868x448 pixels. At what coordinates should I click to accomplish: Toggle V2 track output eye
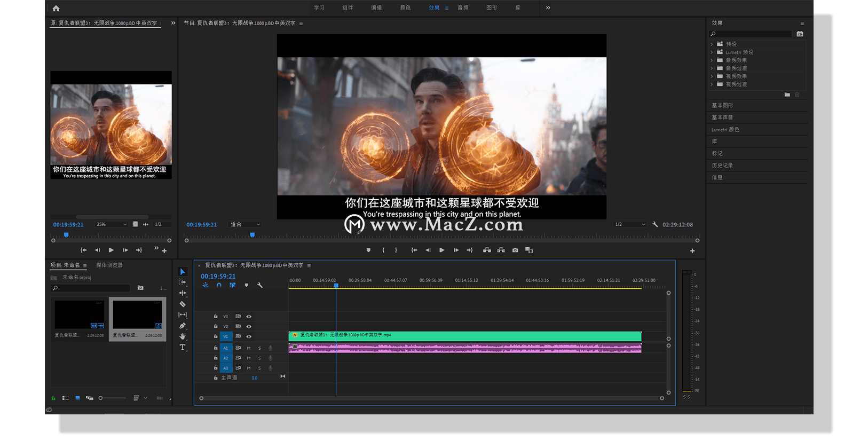(x=249, y=326)
